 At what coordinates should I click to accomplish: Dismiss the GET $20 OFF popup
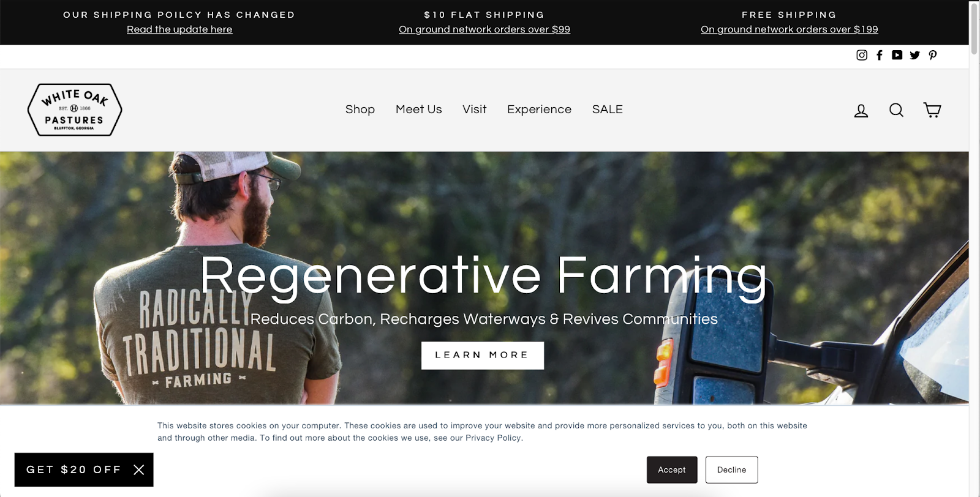(139, 469)
